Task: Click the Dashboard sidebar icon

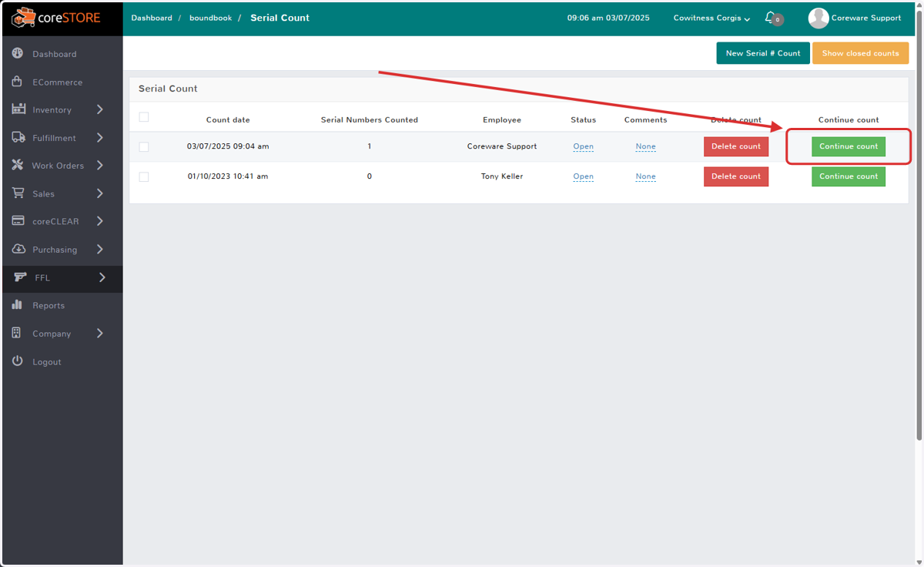Action: tap(18, 54)
